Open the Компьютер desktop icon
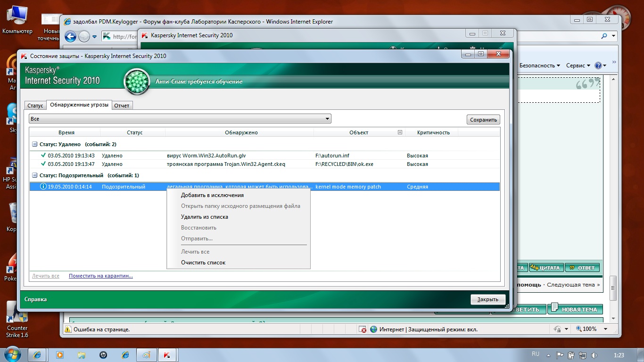644x362 pixels. (x=17, y=20)
